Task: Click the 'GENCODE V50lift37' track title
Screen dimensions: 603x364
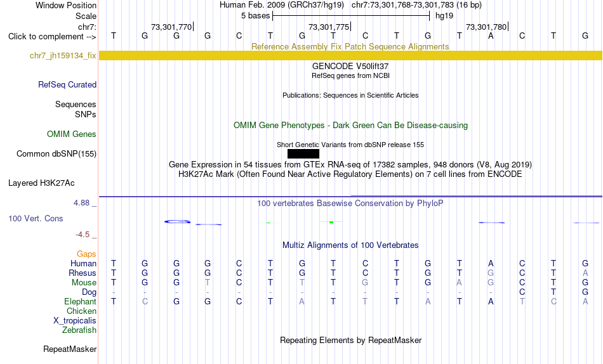Action: [350, 66]
